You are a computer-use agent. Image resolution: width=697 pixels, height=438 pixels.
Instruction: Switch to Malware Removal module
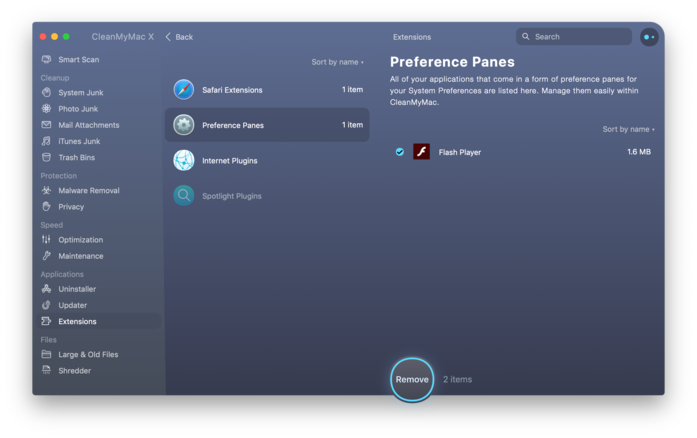click(x=89, y=190)
